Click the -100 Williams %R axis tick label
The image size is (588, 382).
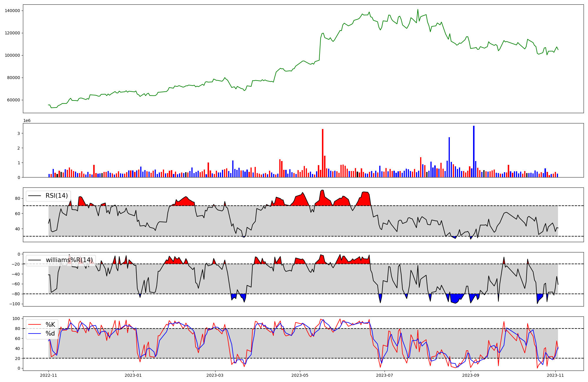[x=14, y=304]
